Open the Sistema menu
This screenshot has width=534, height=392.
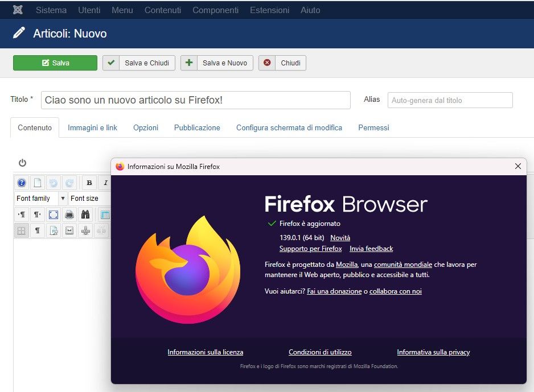pos(51,10)
